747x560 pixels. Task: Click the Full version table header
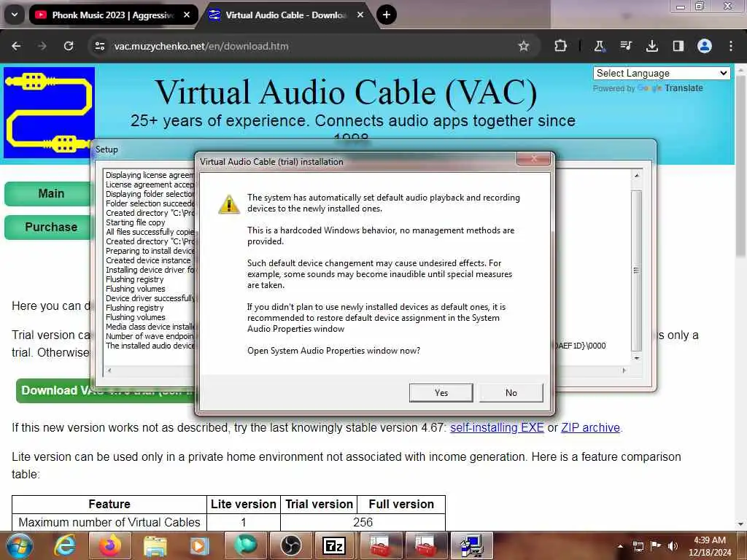[x=401, y=505]
